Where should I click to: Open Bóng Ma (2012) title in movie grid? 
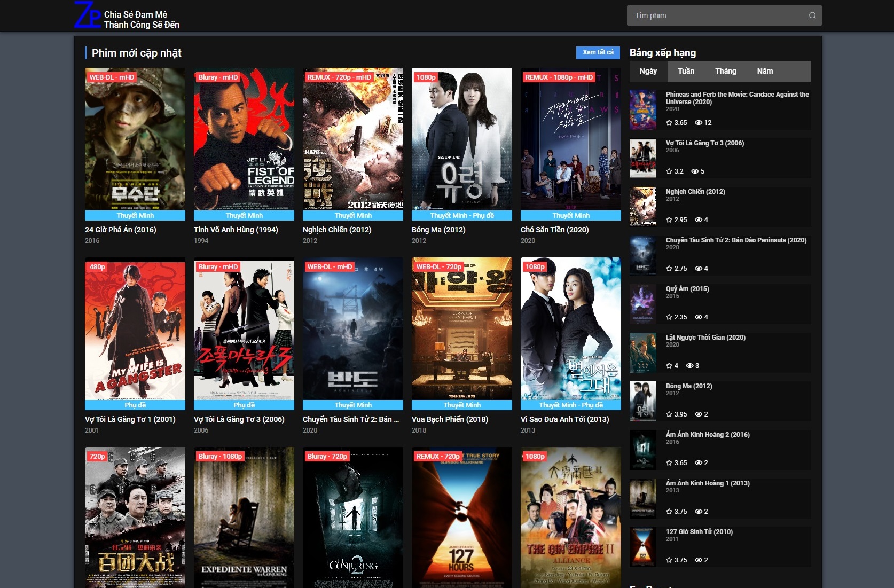point(438,230)
